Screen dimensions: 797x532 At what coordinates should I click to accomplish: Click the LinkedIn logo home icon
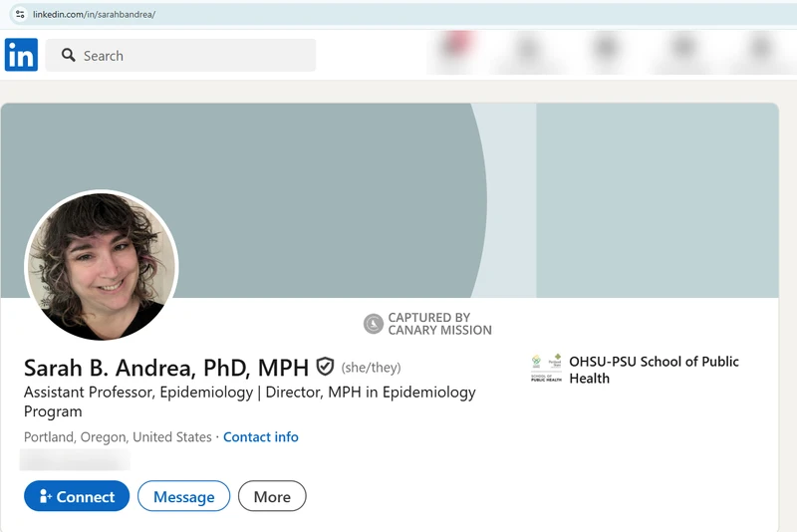pyautogui.click(x=21, y=56)
